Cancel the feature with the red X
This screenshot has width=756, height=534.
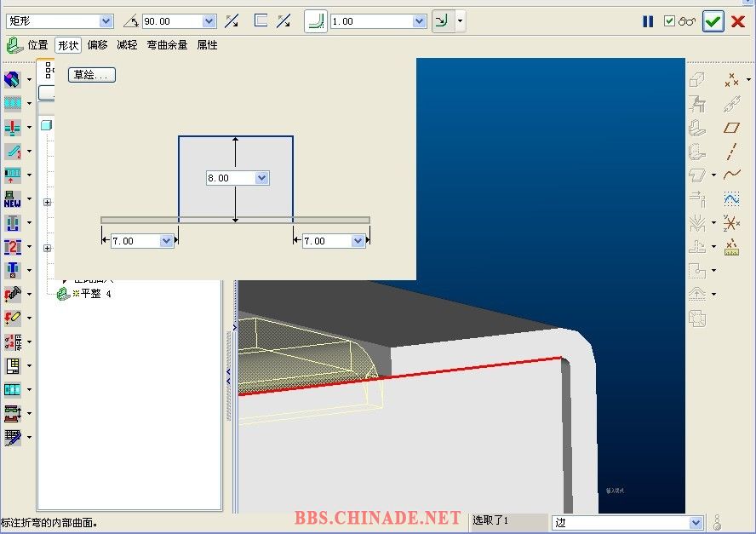[x=738, y=21]
